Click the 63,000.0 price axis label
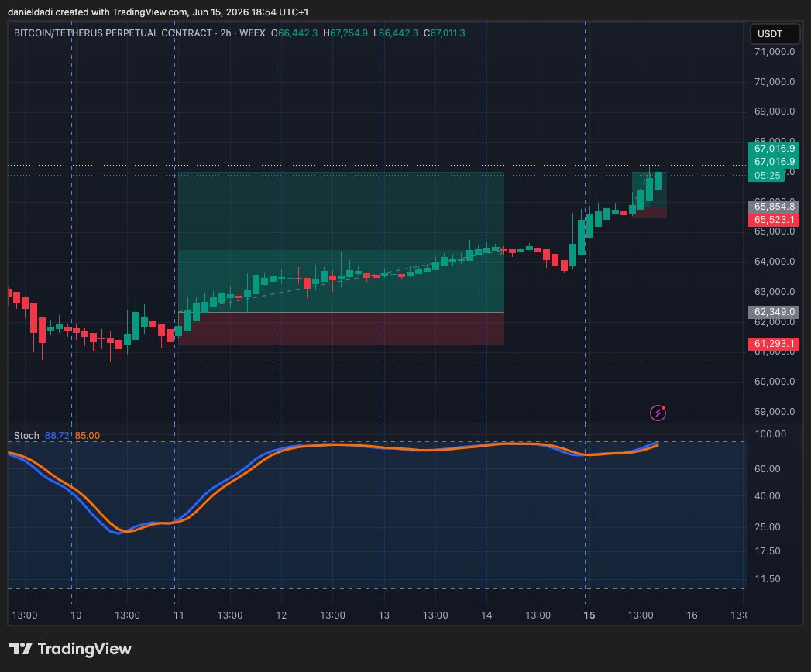This screenshot has width=811, height=672. 775,292
